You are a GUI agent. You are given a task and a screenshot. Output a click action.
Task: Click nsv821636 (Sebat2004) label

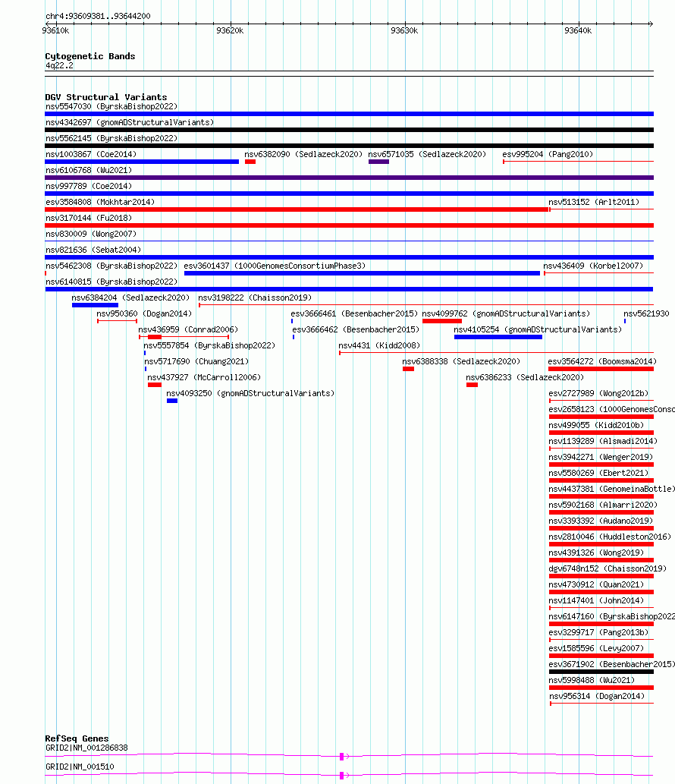93,250
